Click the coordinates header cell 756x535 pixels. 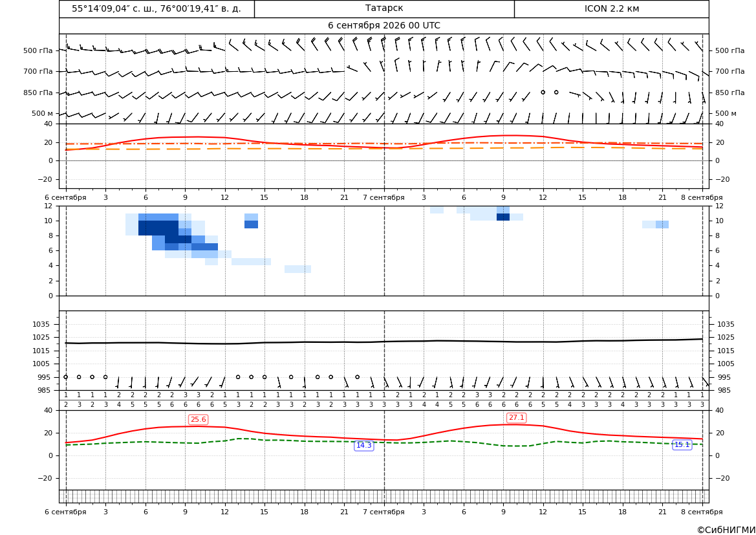(x=157, y=8)
